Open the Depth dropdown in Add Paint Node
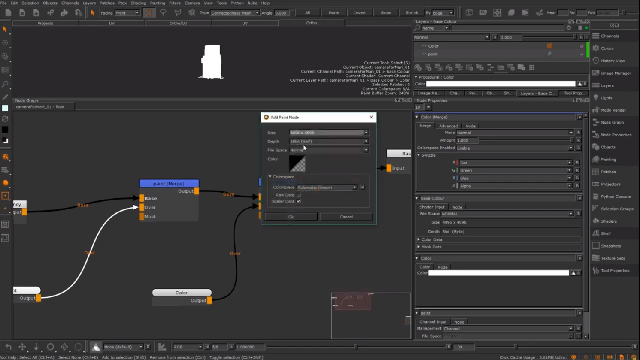 329,141
